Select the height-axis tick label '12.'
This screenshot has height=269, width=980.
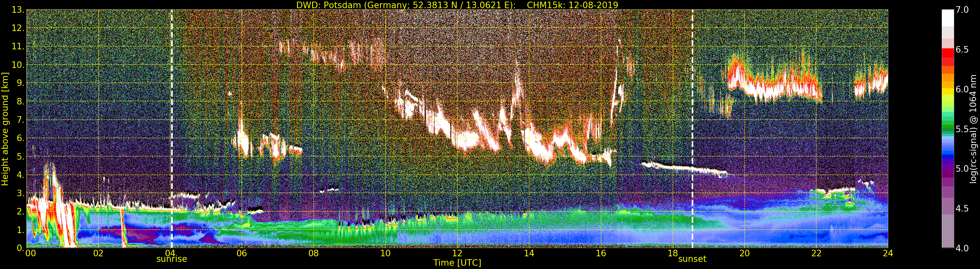18,28
